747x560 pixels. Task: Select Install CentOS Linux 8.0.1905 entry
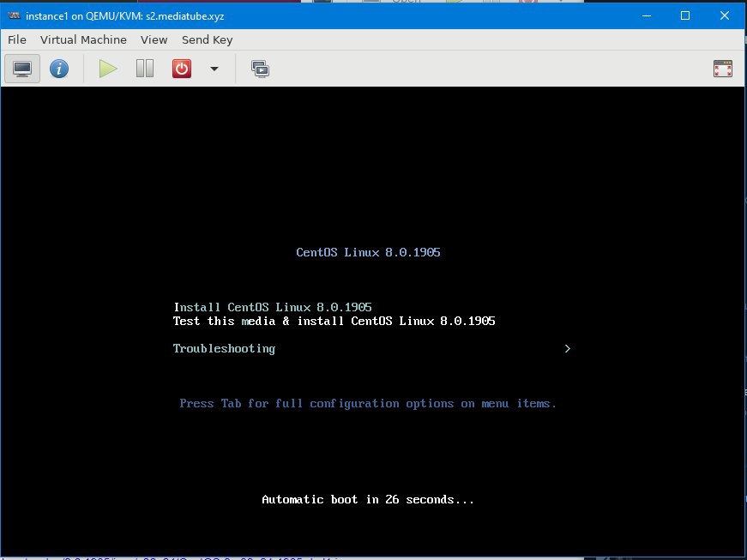coord(273,307)
